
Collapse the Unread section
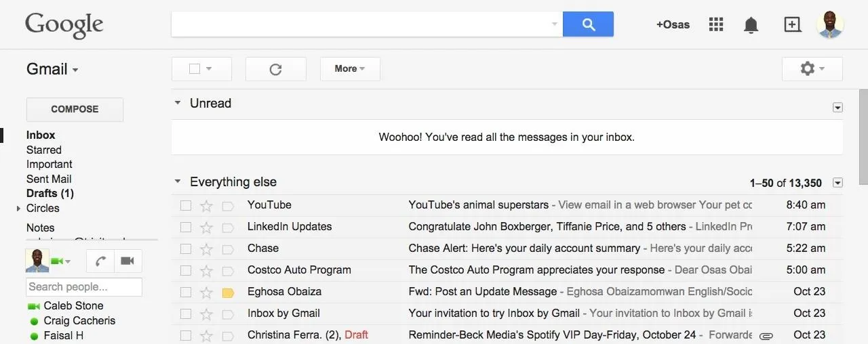(x=178, y=103)
